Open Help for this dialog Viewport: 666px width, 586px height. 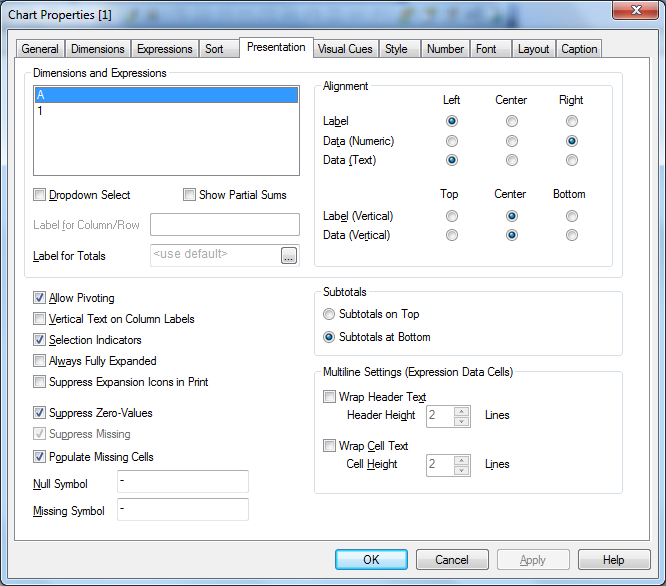point(614,560)
